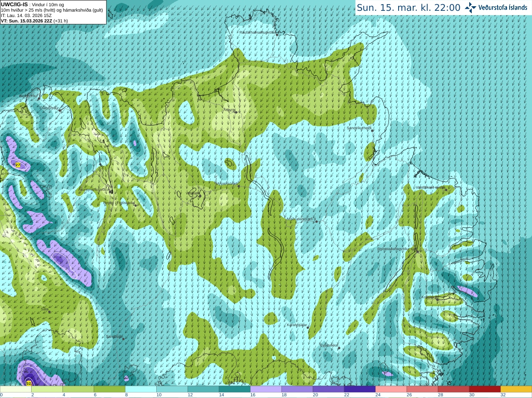Click the 18–20 m/s light purple legend swatch
The width and height of the screenshot is (532, 398).
(x=297, y=389)
